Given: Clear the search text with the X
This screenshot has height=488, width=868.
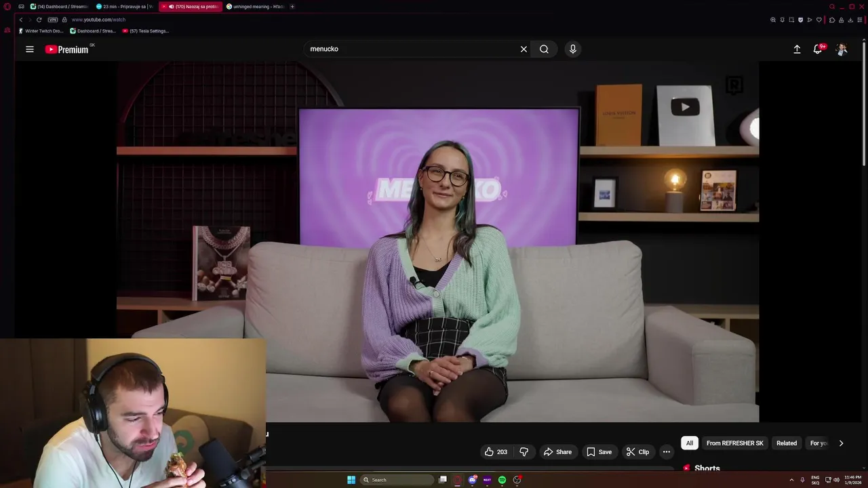Looking at the screenshot, I should click(x=524, y=49).
